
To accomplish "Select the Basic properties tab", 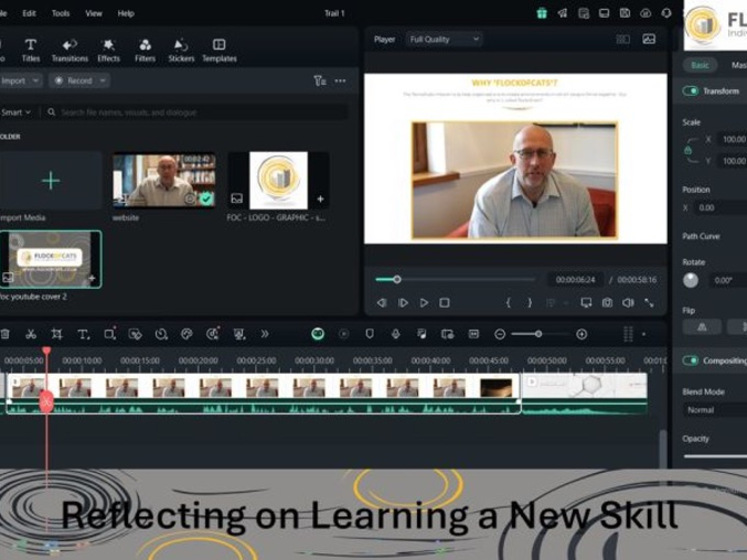I will [x=700, y=65].
